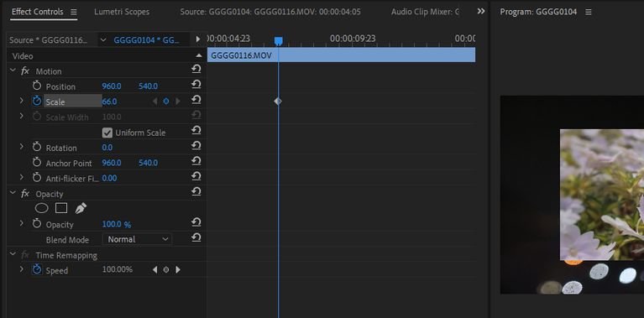644x318 pixels.
Task: Click the blue playhead handle
Action: pyautogui.click(x=279, y=41)
